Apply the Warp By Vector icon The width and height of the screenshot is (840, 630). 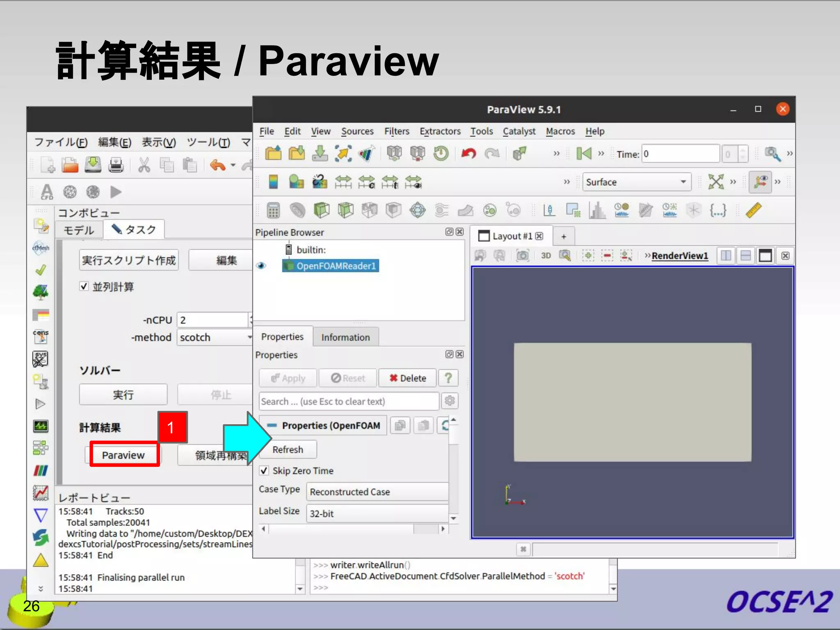(x=466, y=210)
